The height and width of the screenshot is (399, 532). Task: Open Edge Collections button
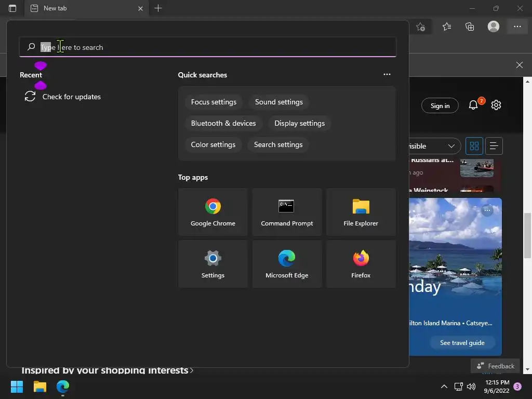pos(470,26)
